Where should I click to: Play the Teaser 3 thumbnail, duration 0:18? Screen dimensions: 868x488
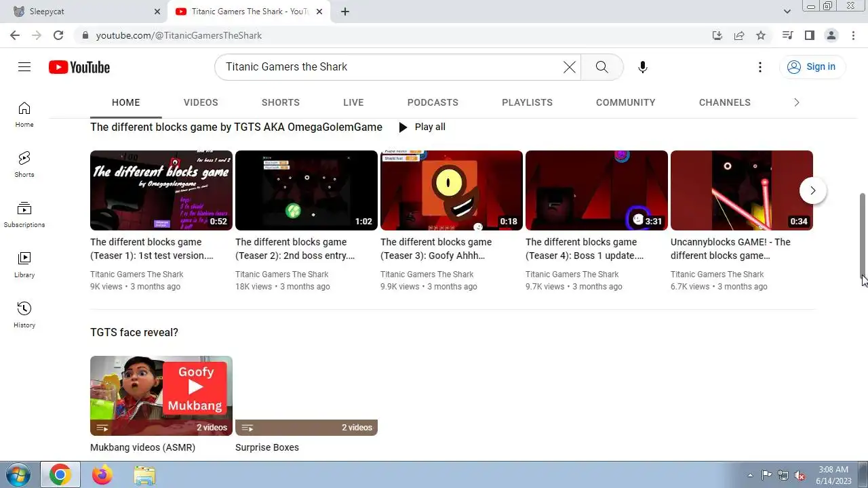click(x=452, y=190)
